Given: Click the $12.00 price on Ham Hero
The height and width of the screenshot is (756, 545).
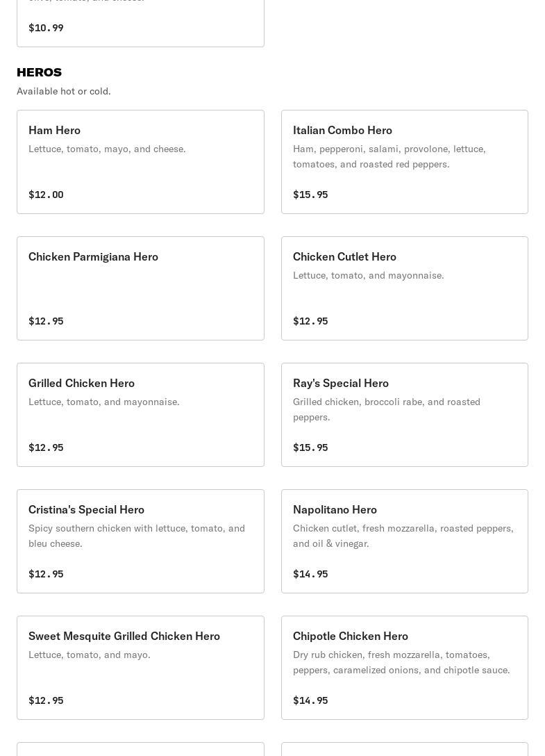Looking at the screenshot, I should [x=46, y=195].
